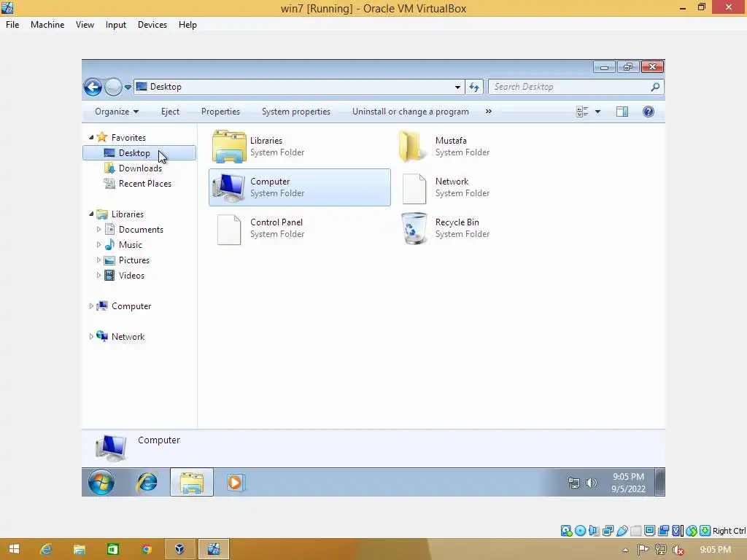Select the Computer icon in the file list

pos(228,187)
